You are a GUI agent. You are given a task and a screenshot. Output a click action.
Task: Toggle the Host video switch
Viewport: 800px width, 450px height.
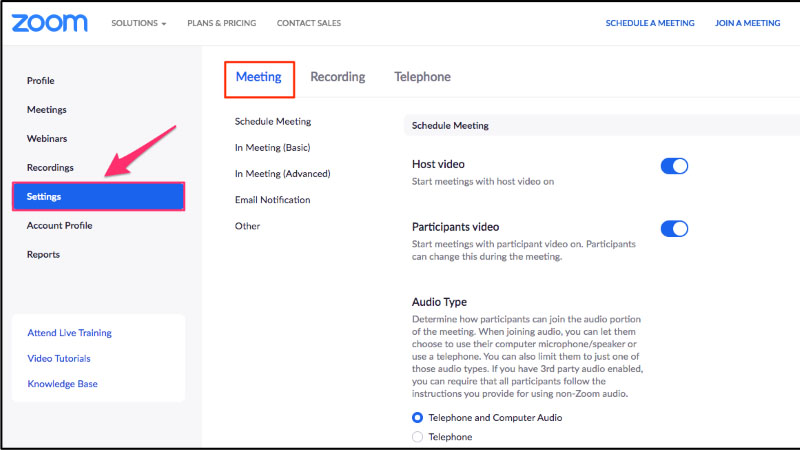coord(674,166)
